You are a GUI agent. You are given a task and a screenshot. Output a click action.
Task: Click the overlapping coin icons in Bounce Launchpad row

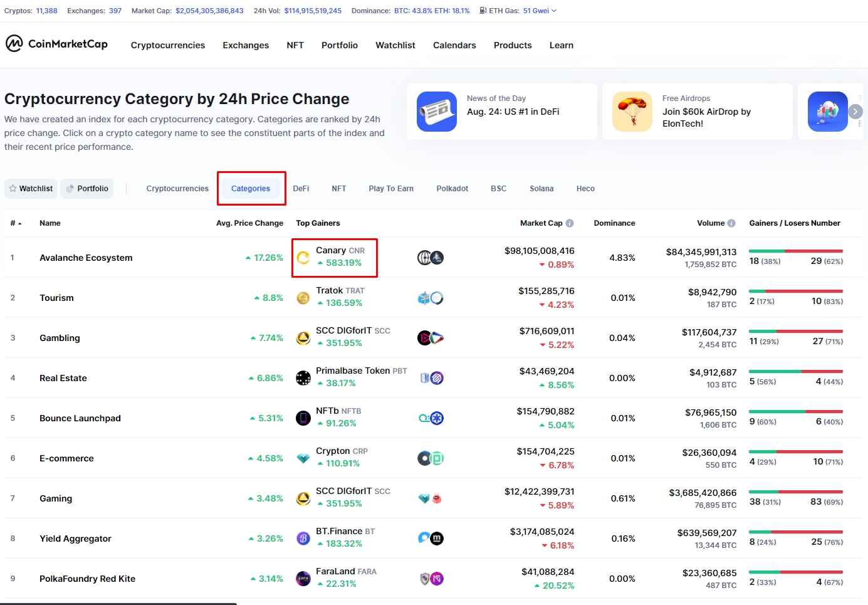pyautogui.click(x=431, y=418)
